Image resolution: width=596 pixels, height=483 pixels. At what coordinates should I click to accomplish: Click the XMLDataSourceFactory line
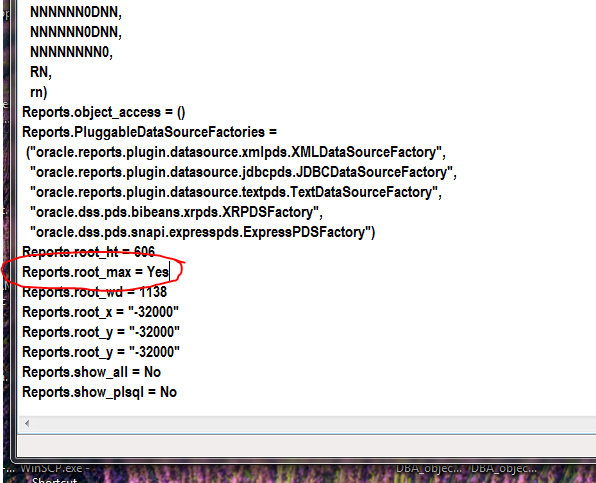point(236,152)
